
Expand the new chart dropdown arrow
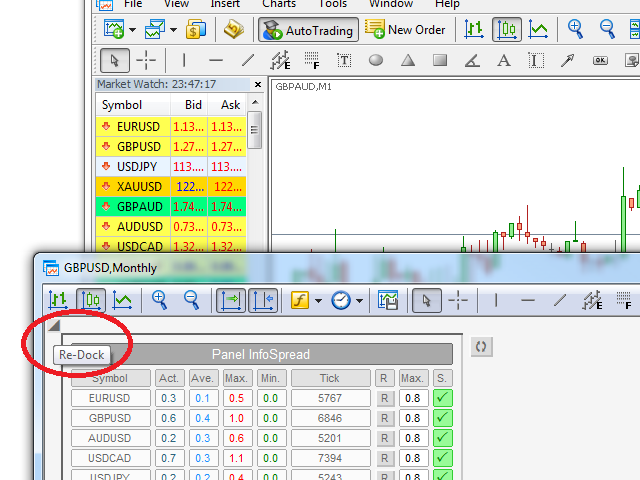click(x=132, y=30)
